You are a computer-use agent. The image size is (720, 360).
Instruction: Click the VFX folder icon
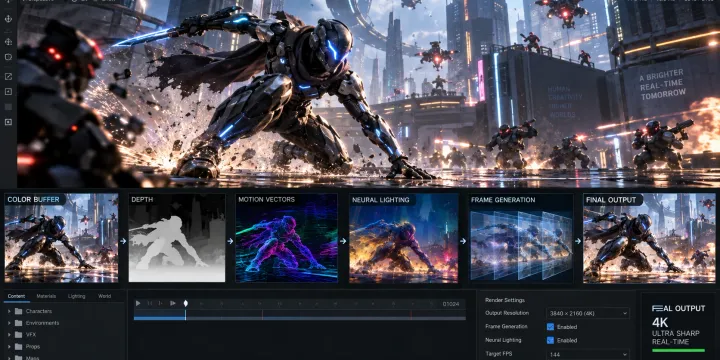click(18, 335)
